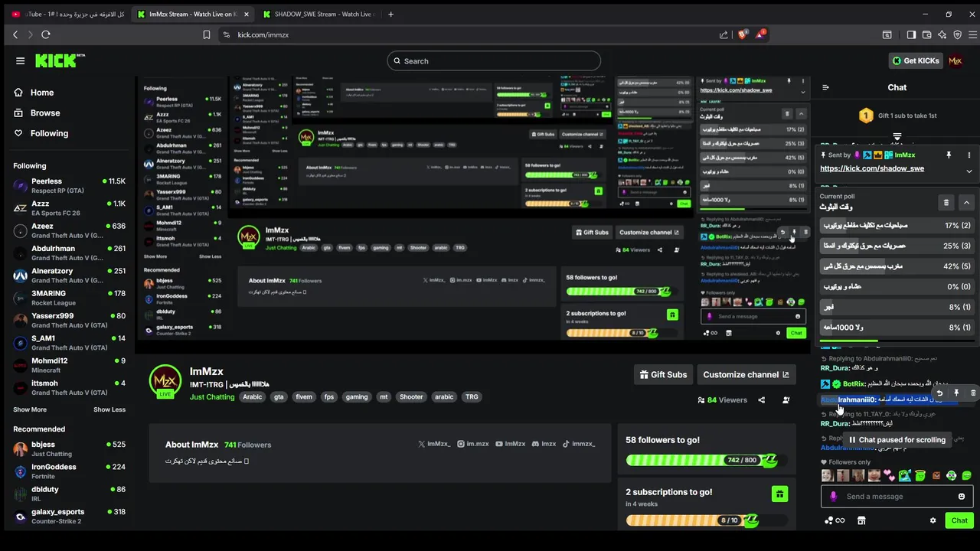
Task: Open Brave Leo AI star icon
Action: tap(942, 34)
